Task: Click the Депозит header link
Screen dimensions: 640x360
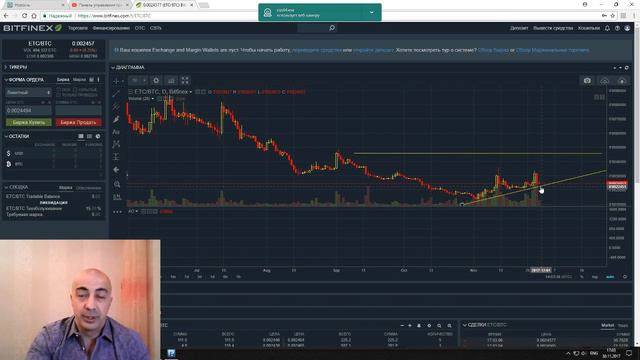Action: coord(519,28)
